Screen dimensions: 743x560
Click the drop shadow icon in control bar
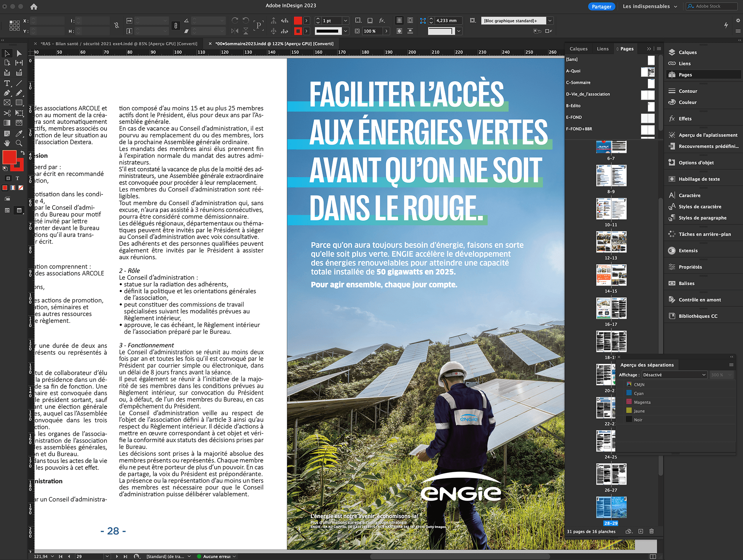pos(370,21)
